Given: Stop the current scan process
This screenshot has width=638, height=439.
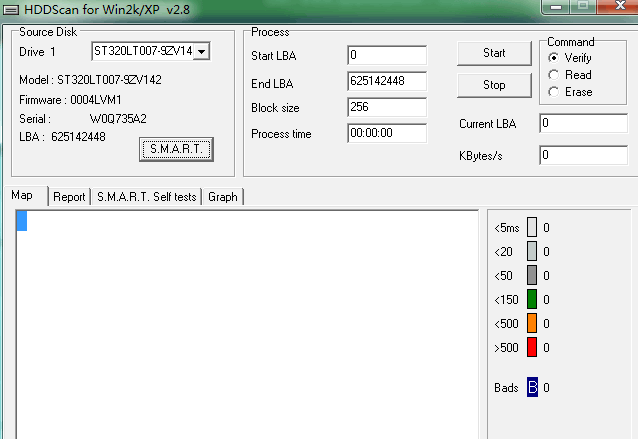Looking at the screenshot, I should coord(494,85).
